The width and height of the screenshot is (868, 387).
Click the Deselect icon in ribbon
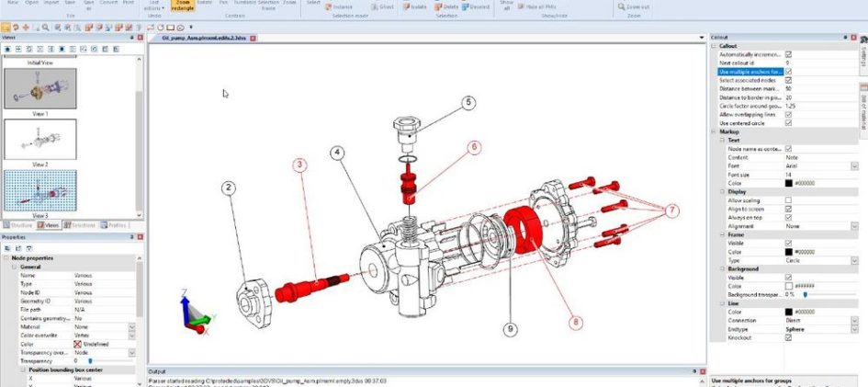(476, 6)
